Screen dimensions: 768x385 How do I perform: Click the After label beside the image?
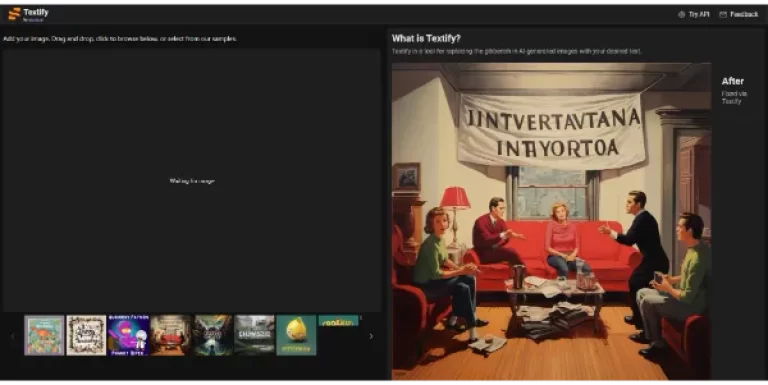pos(732,81)
